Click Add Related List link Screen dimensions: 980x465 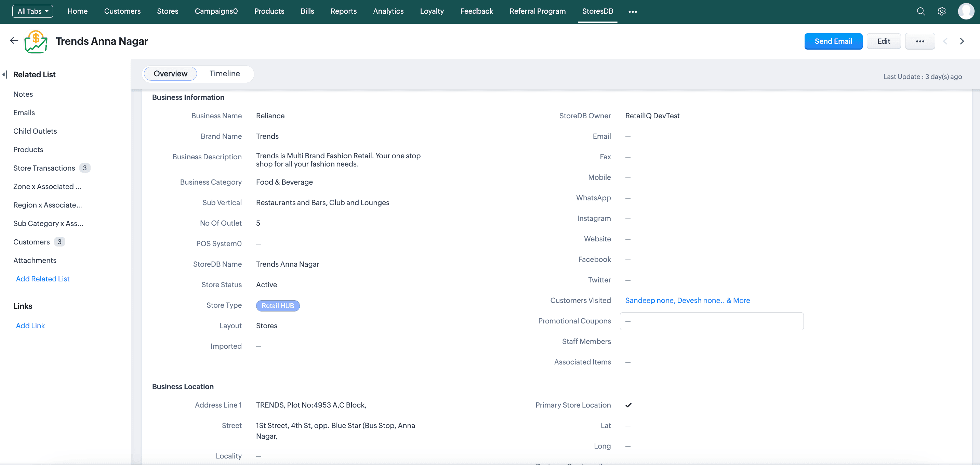[x=43, y=279]
